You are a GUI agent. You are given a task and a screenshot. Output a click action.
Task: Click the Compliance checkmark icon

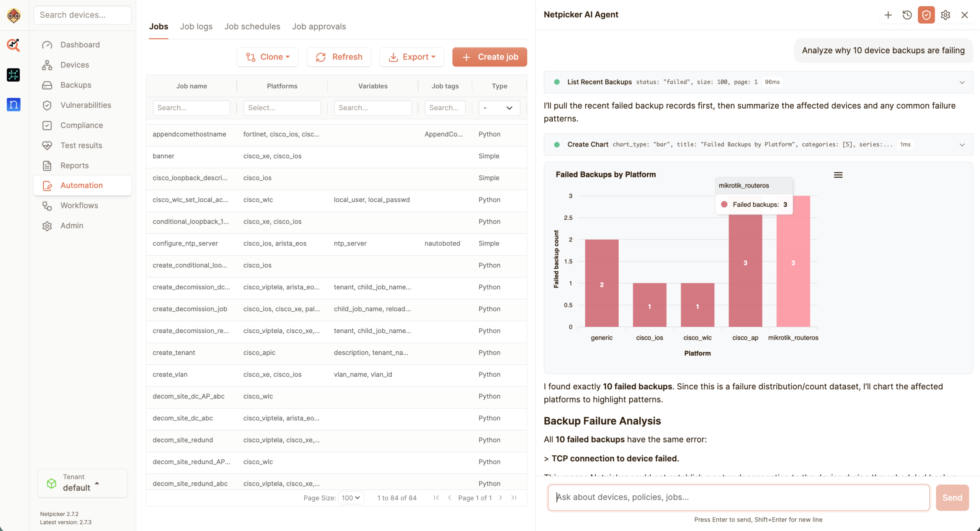pos(47,125)
